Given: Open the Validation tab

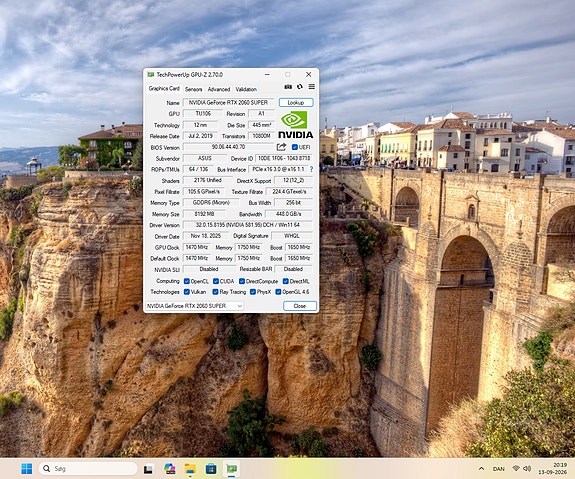Looking at the screenshot, I should (246, 89).
